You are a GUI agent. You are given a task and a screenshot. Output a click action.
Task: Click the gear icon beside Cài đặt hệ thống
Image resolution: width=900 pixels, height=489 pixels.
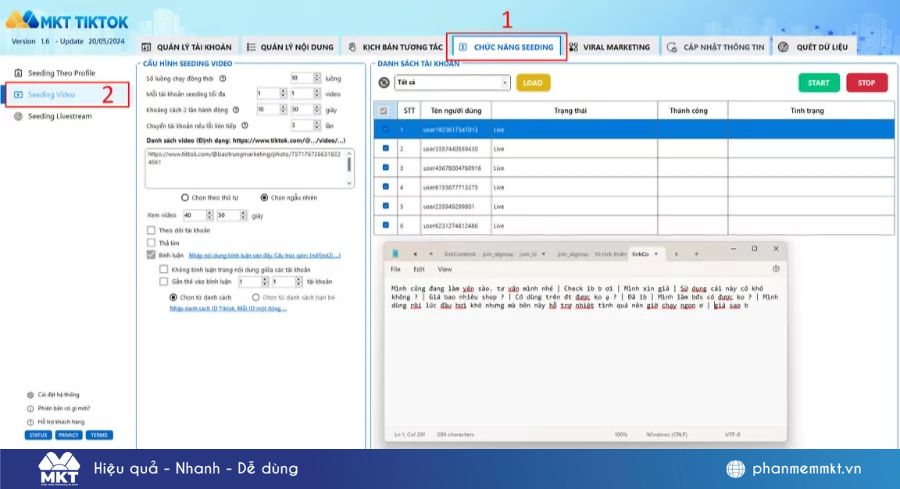(x=30, y=395)
